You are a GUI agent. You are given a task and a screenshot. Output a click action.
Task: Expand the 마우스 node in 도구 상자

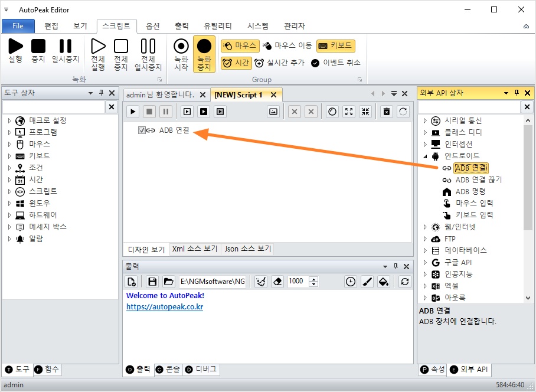pyautogui.click(x=9, y=144)
